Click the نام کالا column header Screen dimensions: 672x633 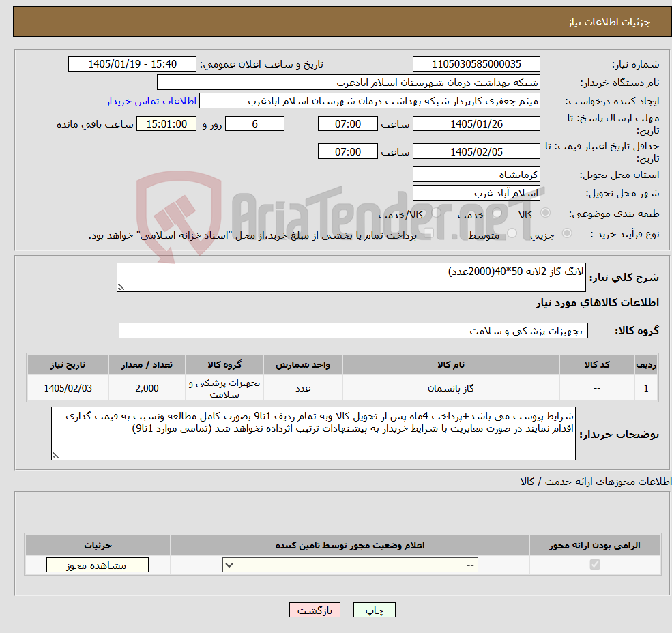tap(451, 364)
